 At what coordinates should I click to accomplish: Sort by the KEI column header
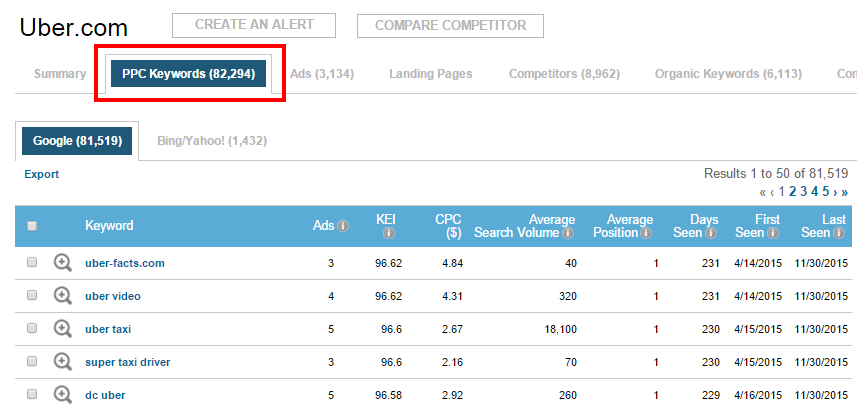(386, 220)
